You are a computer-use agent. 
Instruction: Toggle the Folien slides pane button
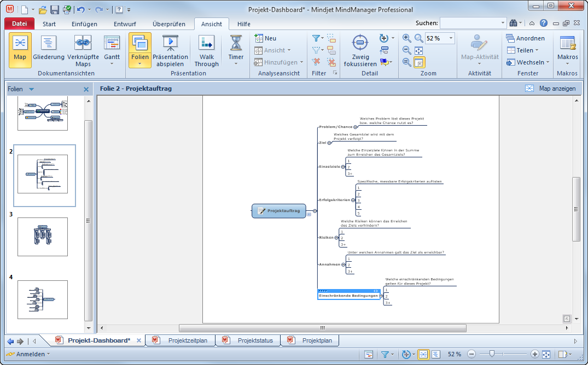[x=140, y=50]
